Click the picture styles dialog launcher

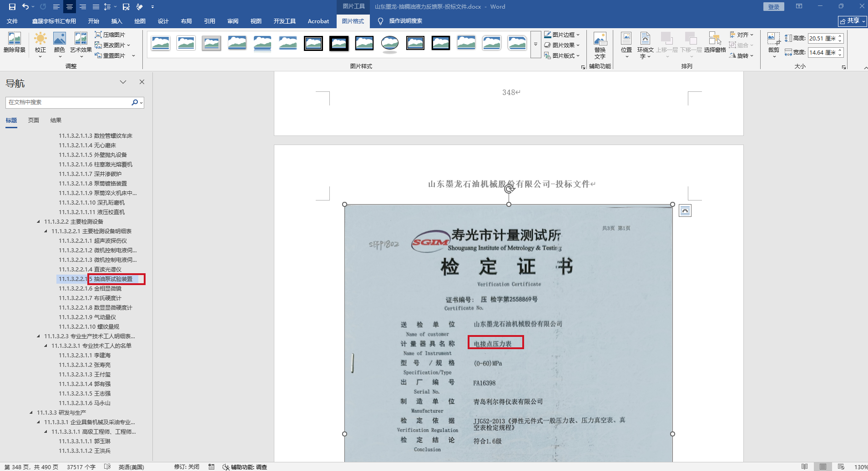583,67
